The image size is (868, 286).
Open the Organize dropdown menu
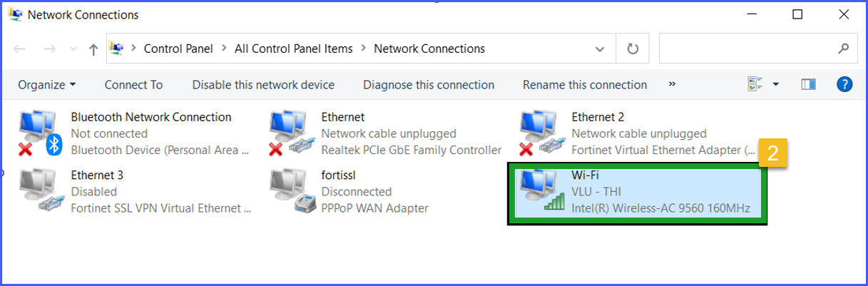point(47,85)
